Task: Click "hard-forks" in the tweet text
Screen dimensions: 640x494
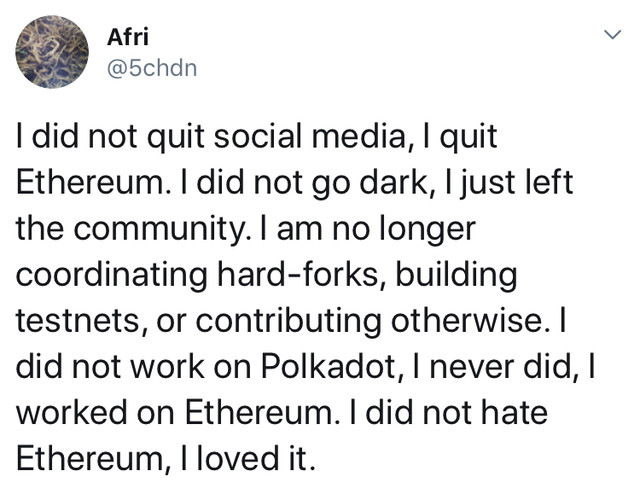Action: (298, 274)
